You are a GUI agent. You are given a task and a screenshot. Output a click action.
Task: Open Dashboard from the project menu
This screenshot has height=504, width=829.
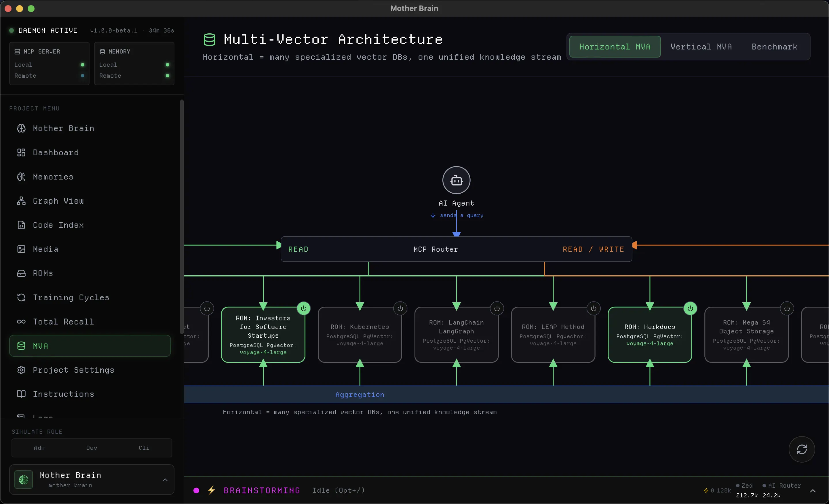(x=90, y=153)
